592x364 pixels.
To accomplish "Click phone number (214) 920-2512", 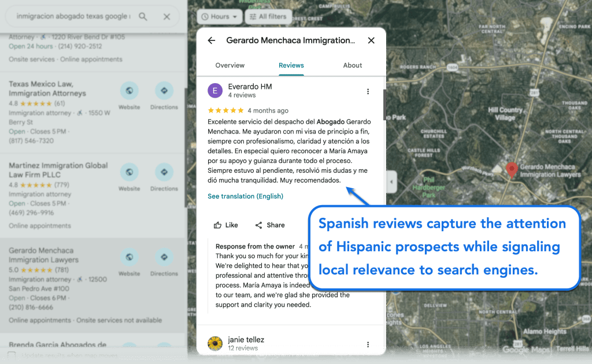I will [x=79, y=46].
